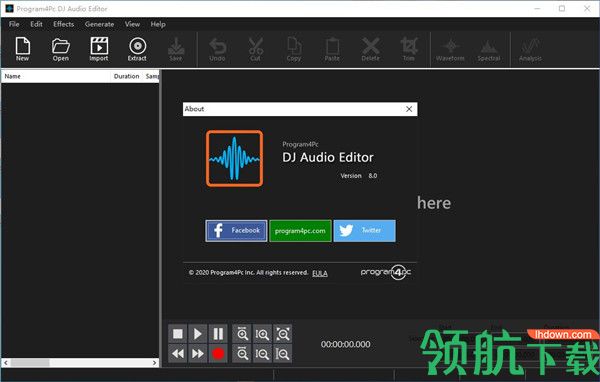Maximize the DJ Audio Editor window
Viewport: 600px width, 382px height.
click(562, 8)
